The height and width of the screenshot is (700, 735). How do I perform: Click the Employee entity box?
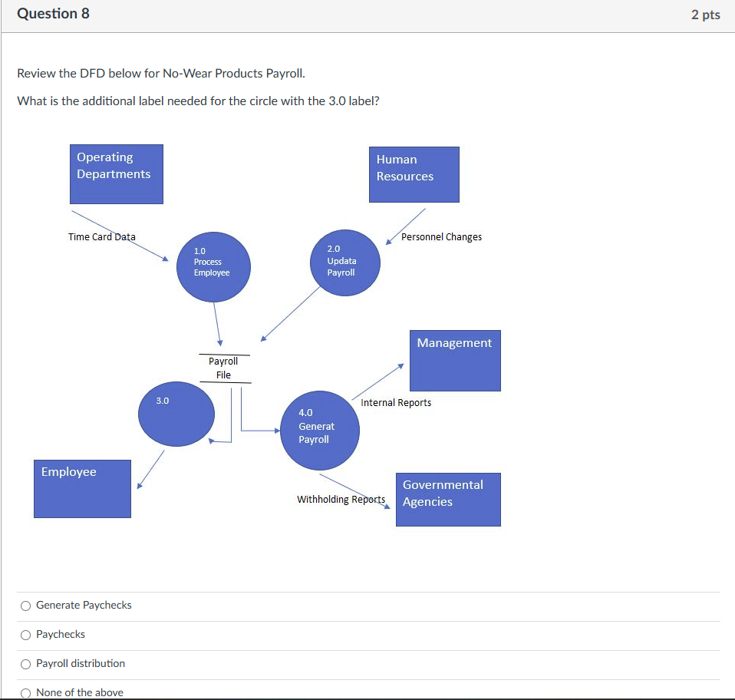point(83,489)
